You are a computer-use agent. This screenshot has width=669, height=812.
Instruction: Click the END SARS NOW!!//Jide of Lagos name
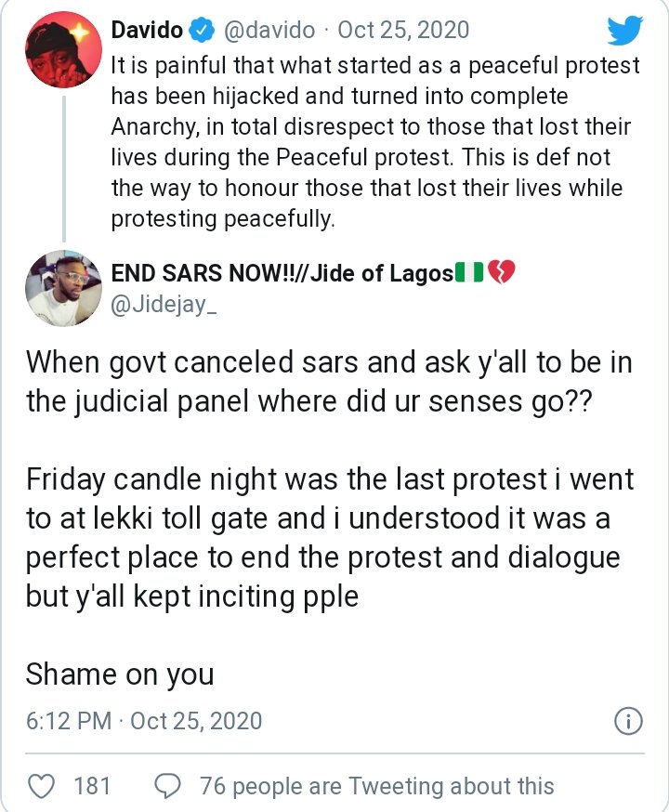282,273
